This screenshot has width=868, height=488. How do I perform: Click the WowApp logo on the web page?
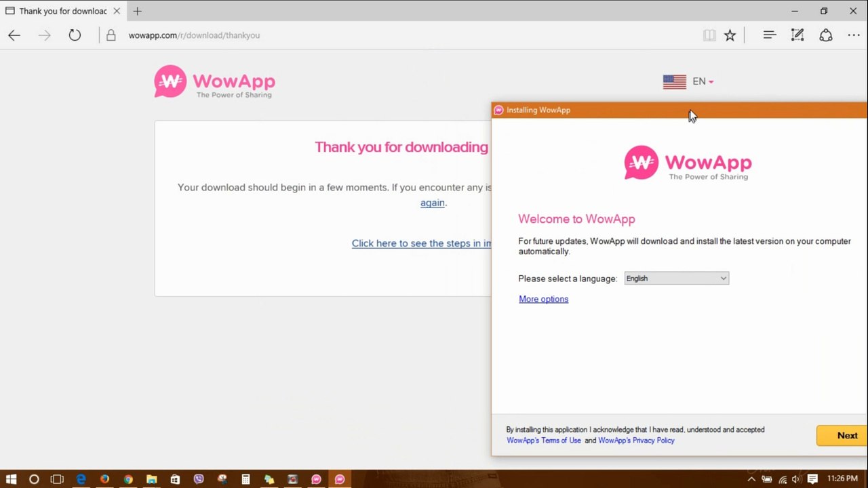214,82
